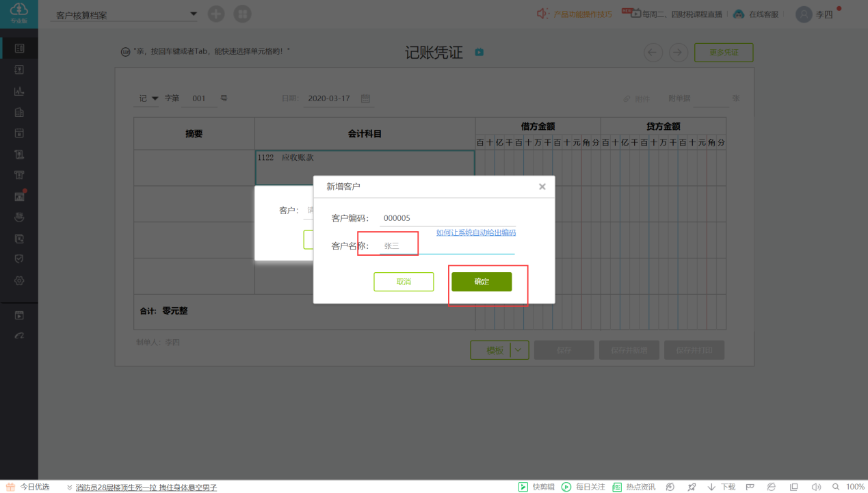Expand the 客户核算档案 dropdown
The width and height of the screenshot is (868, 493).
click(x=193, y=14)
